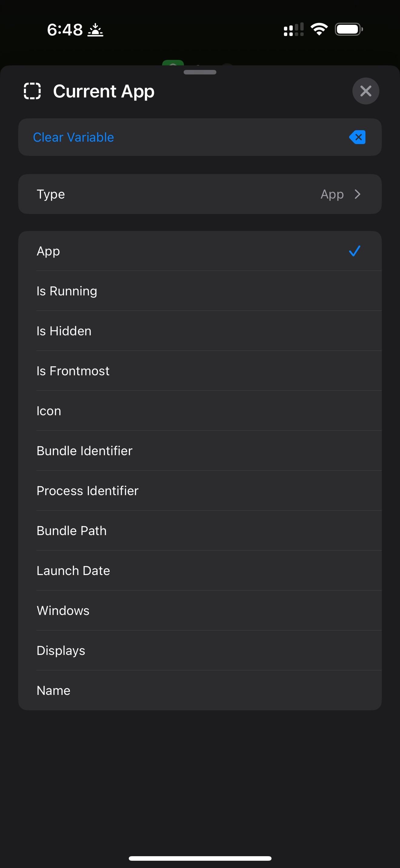Choose the Launch Date property
The height and width of the screenshot is (868, 400).
(73, 571)
